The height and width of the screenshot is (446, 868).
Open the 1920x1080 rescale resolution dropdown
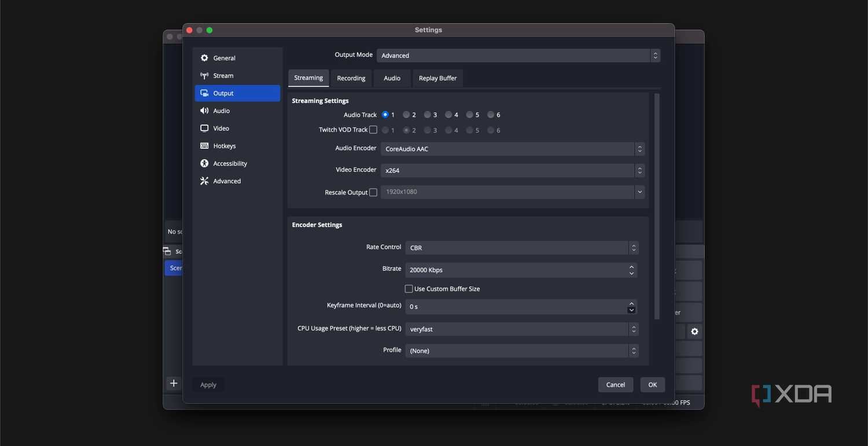pyautogui.click(x=513, y=192)
